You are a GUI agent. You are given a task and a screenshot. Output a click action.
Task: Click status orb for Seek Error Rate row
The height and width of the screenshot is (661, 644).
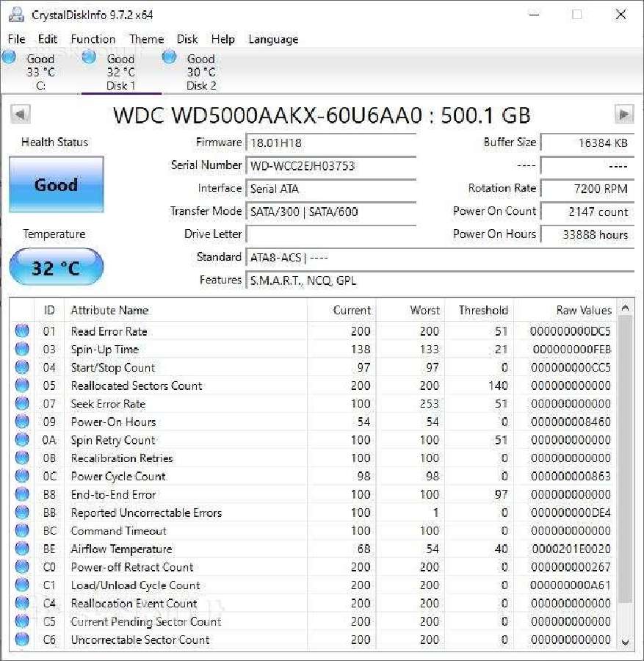[22, 403]
